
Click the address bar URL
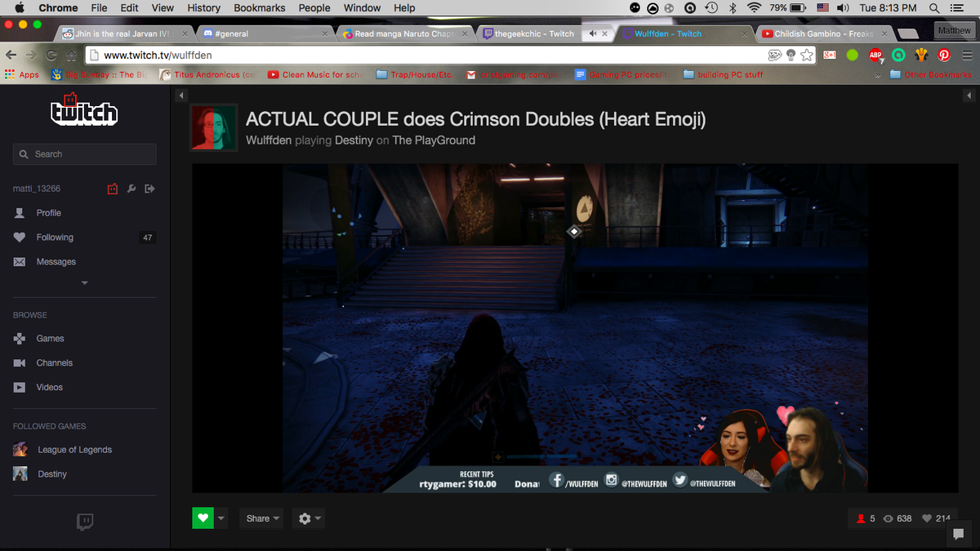158,56
